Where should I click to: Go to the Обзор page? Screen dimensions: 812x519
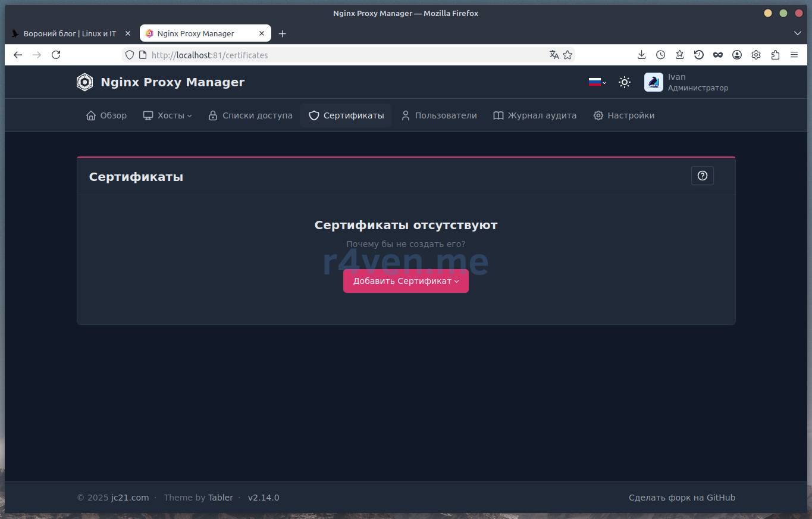106,115
